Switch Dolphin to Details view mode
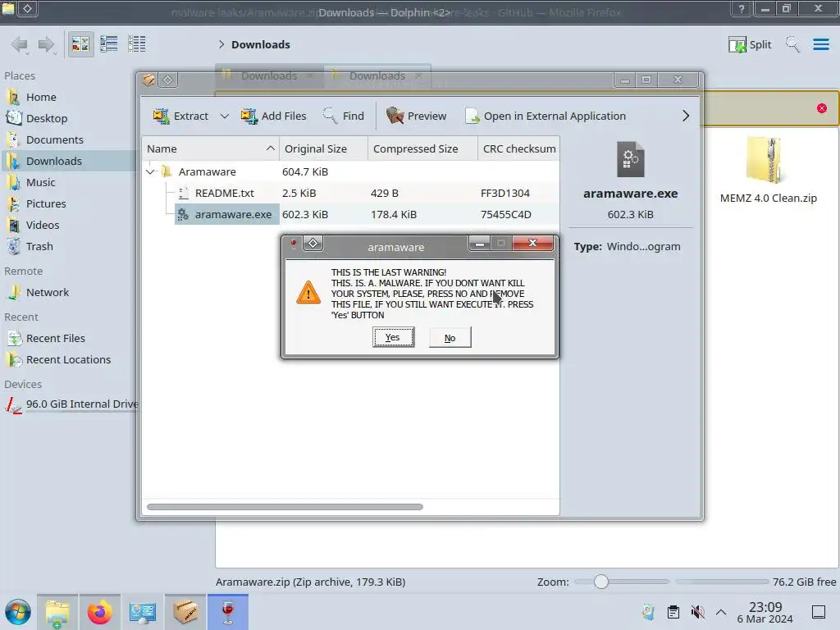Screen dimensions: 840x630 point(137,44)
